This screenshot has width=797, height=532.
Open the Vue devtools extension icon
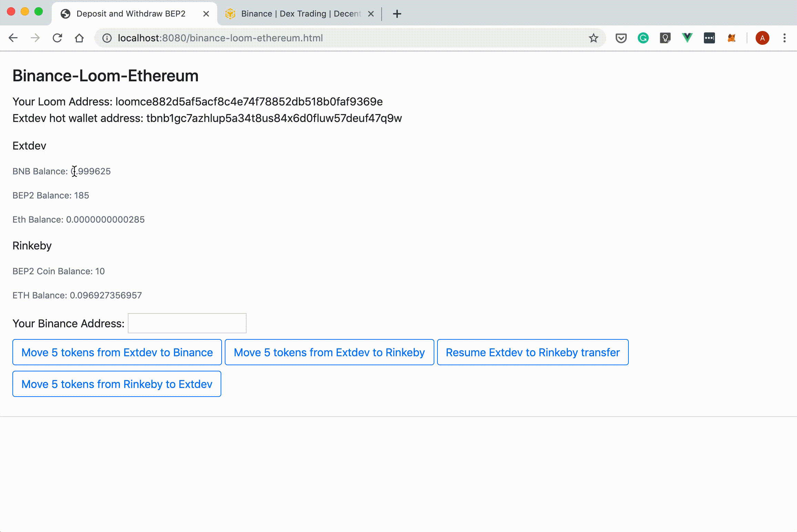pos(687,38)
